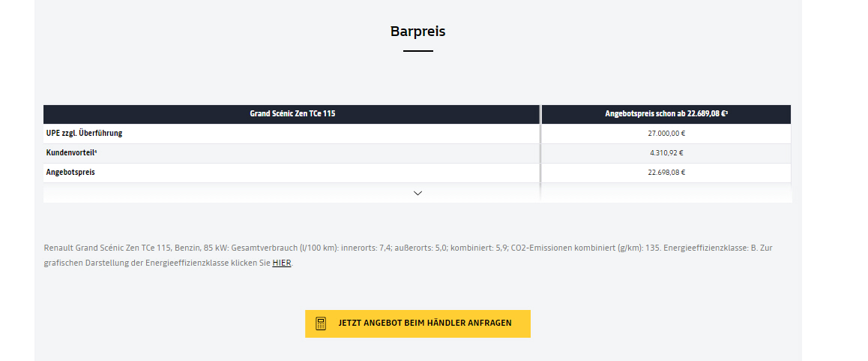
Task: Select the 27.000,00 € price value
Action: pyautogui.click(x=666, y=133)
